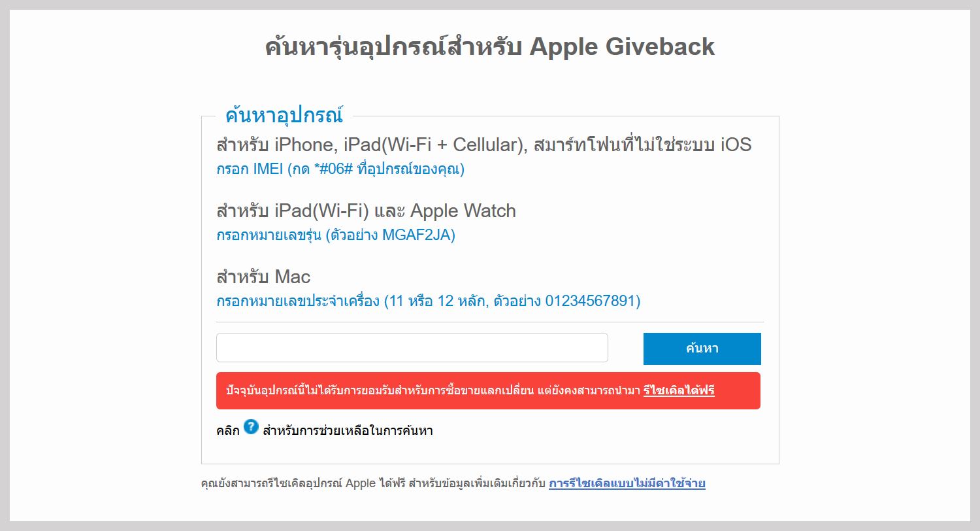Click the 01234567891 example serial number
Screen dimensions: 980x531
pos(591,301)
